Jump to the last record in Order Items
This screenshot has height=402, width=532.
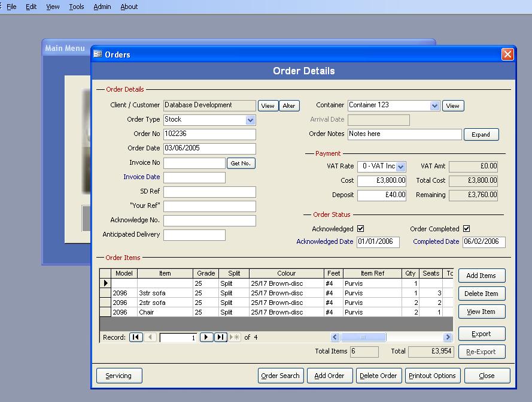(220, 337)
